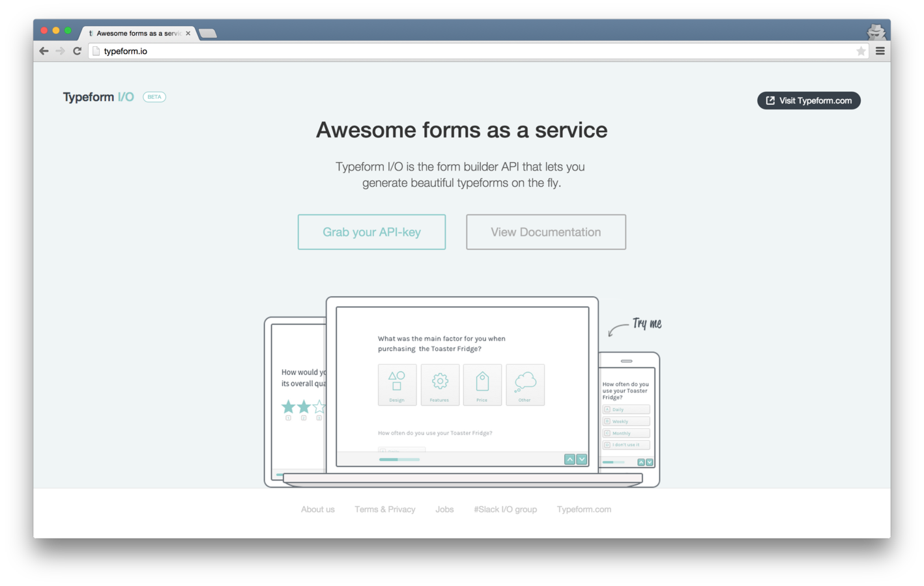Go back using the browser back arrow
Screen dimensions: 924x586
click(44, 51)
